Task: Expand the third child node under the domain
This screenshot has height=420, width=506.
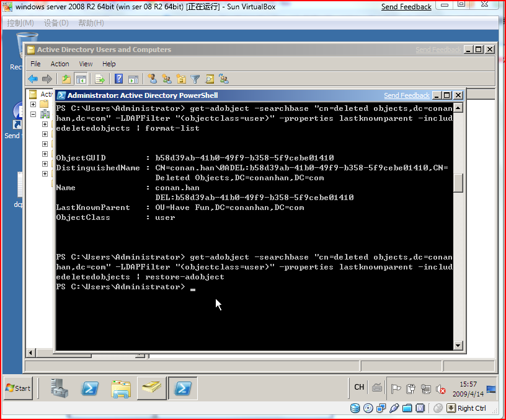Action: pyautogui.click(x=45, y=144)
